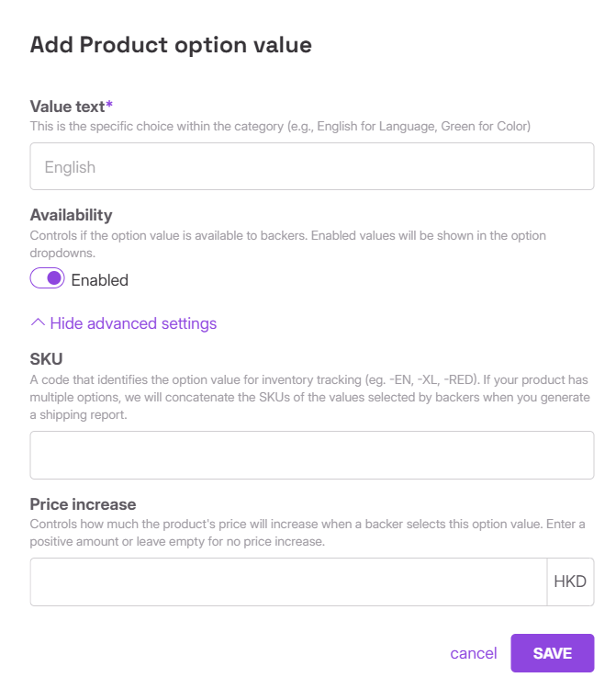Click the Price increase amount field
Viewport: 616px width, 700px height.
288,581
